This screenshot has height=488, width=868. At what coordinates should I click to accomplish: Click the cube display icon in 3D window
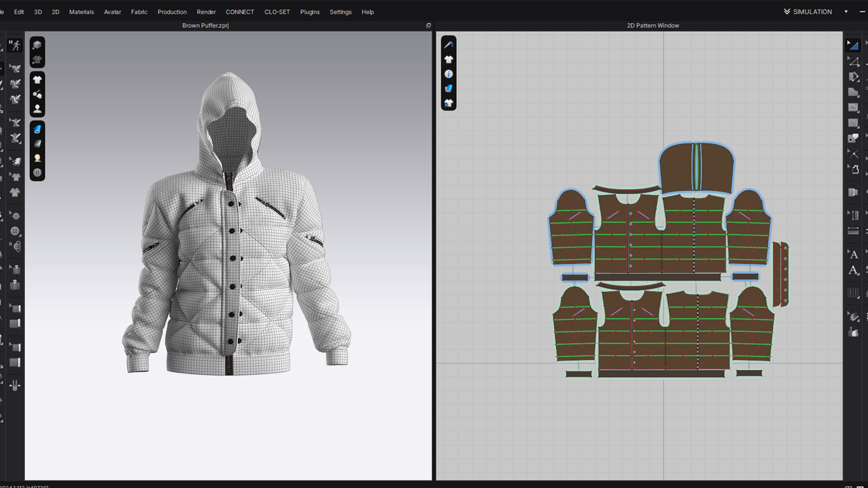pyautogui.click(x=37, y=45)
